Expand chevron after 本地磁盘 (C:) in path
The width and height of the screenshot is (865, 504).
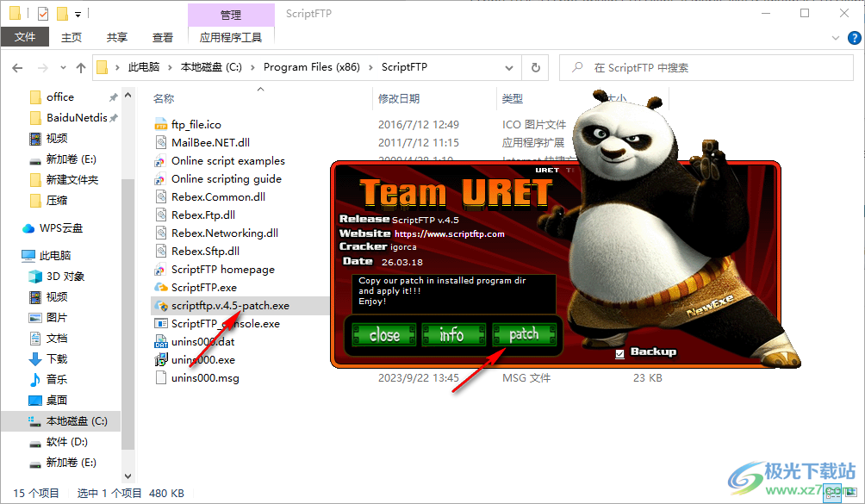point(252,67)
